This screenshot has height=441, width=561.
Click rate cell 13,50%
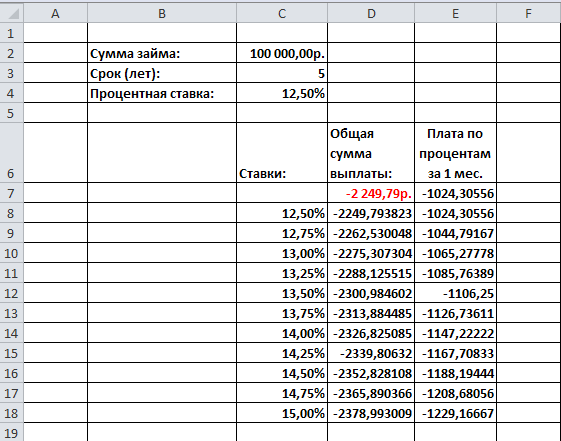pyautogui.click(x=282, y=293)
